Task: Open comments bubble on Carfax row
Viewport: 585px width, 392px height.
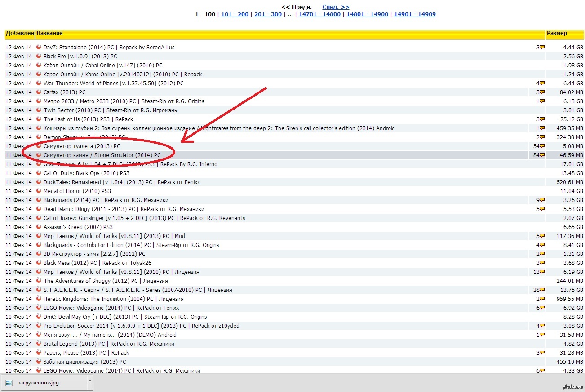Action: point(542,92)
